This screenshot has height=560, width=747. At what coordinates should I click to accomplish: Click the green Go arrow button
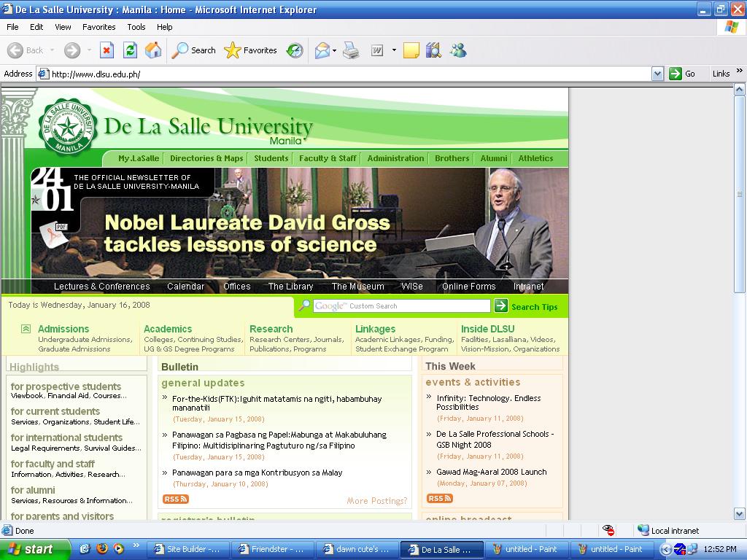[x=675, y=74]
